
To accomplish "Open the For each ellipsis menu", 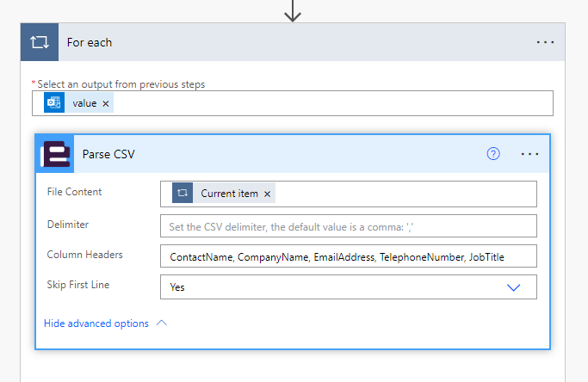I will pos(545,42).
